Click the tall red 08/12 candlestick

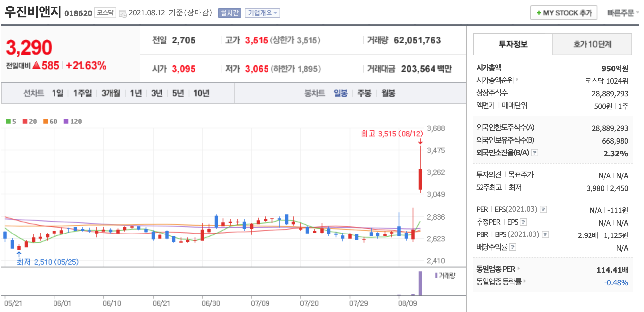(420, 179)
